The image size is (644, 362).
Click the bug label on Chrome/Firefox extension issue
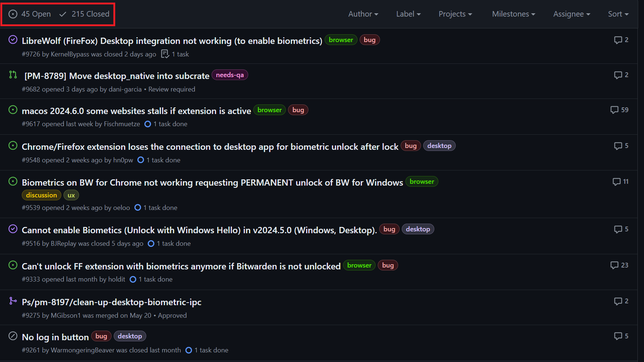click(x=411, y=146)
